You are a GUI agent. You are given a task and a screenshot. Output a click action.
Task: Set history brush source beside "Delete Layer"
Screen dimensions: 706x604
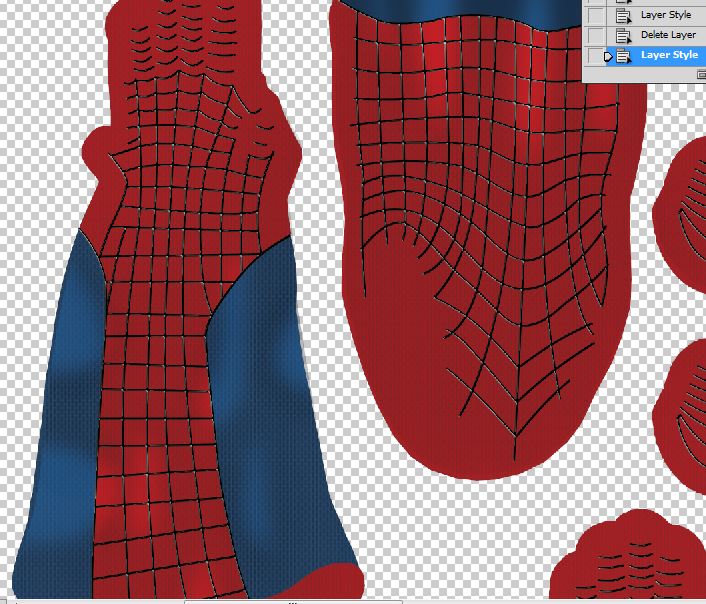tap(595, 35)
